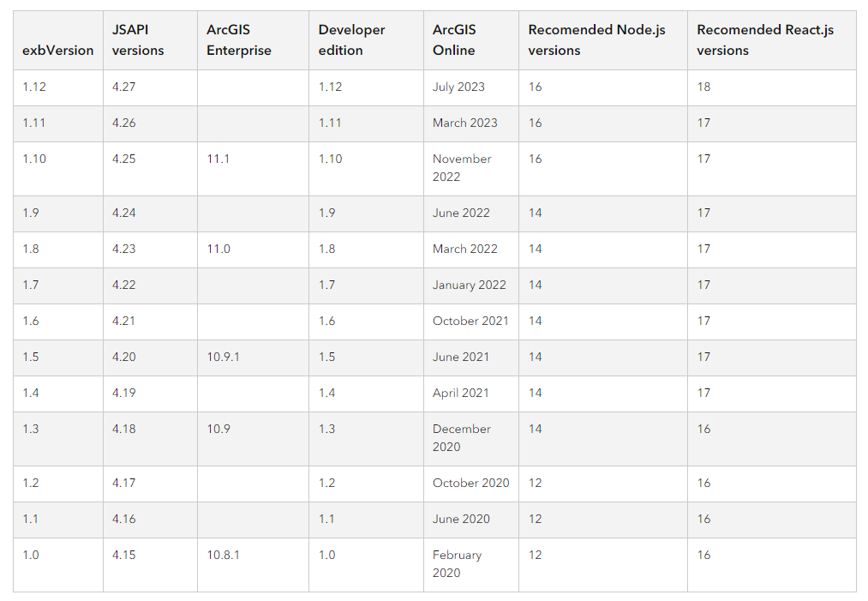Follow the JSAPI 4.25 link
Screen dimensions: 868x601
(x=123, y=159)
